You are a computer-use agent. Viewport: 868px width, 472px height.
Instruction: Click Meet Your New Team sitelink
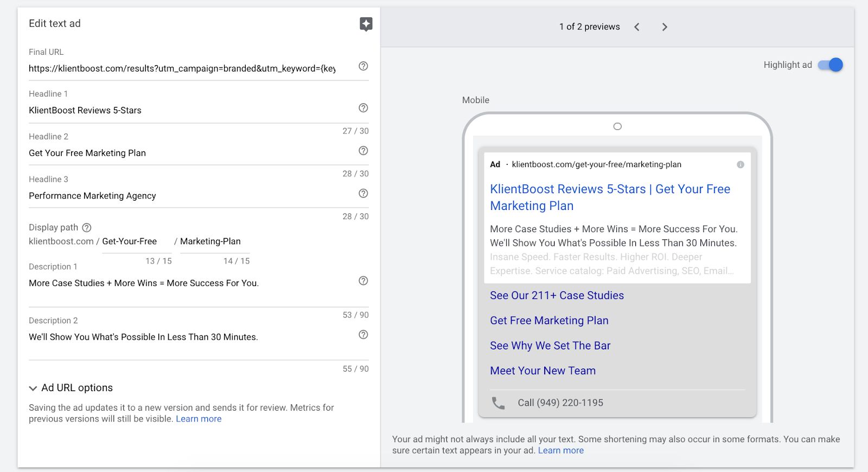[543, 371]
